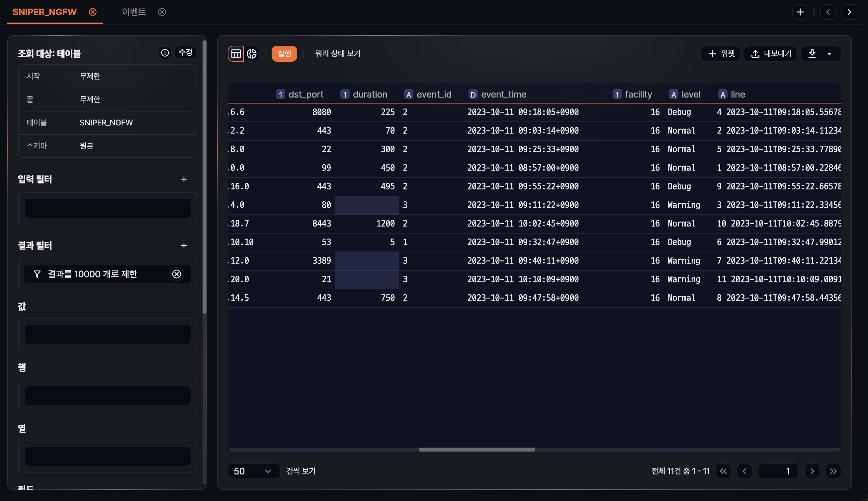The width and height of the screenshot is (868, 501).
Task: Remove the 10000 result limit filter
Action: (177, 274)
